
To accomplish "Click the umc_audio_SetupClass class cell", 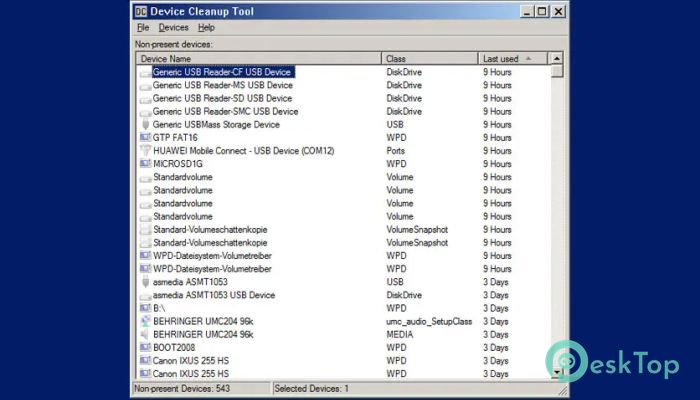I will click(x=429, y=321).
